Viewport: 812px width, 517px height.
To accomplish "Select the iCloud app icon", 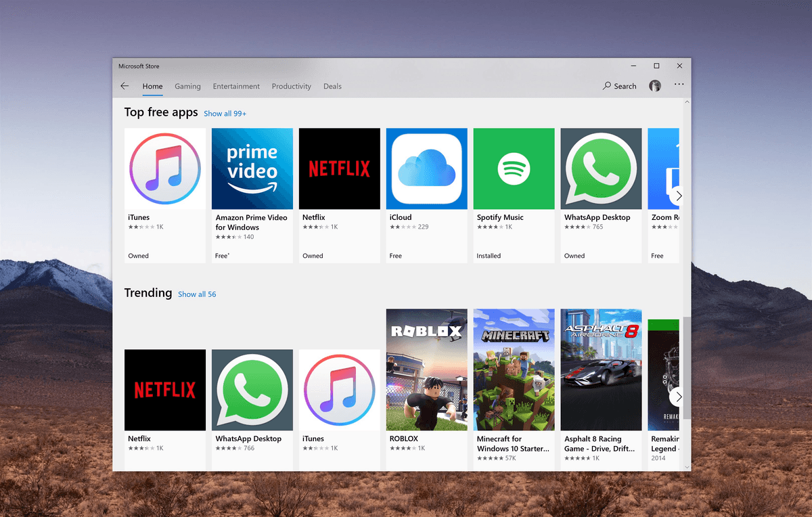I will point(426,168).
